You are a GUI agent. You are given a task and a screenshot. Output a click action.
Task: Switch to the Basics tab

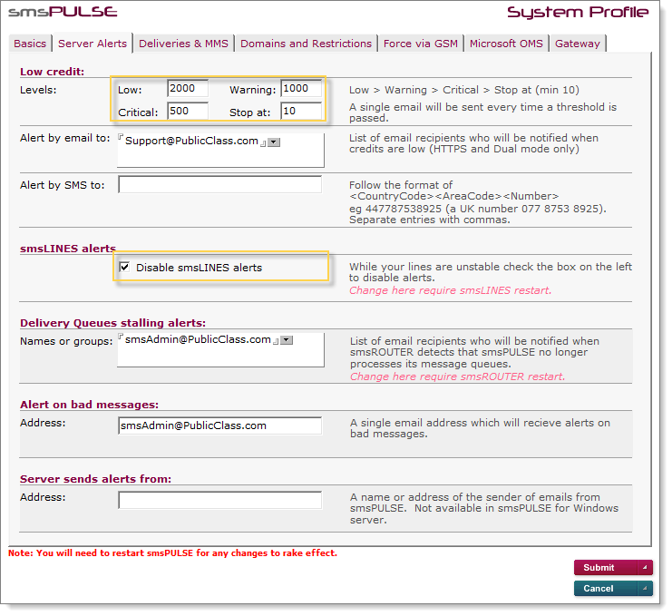(30, 44)
